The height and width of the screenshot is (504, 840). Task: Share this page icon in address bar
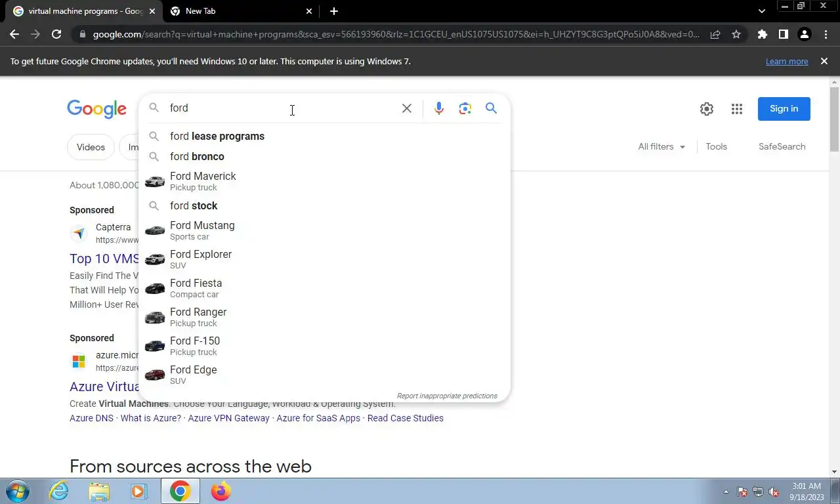tap(715, 34)
